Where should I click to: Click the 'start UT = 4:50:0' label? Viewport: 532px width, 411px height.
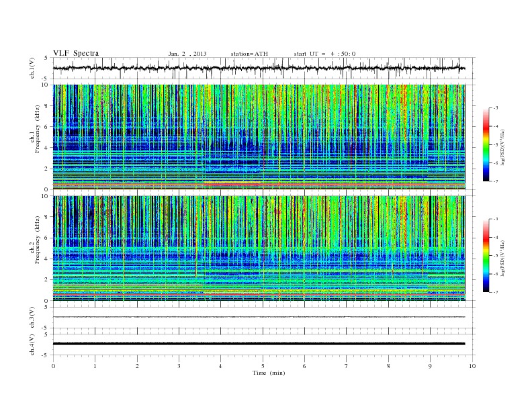(324, 54)
